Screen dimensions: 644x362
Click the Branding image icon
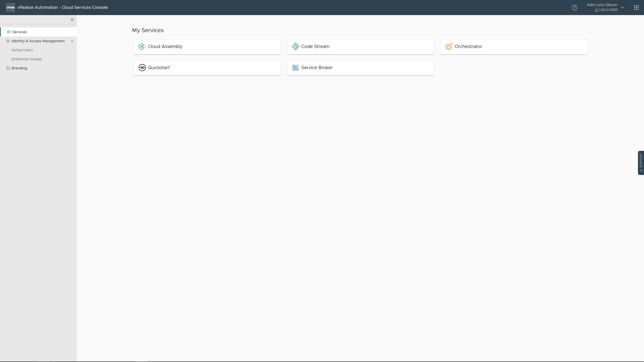[8, 68]
